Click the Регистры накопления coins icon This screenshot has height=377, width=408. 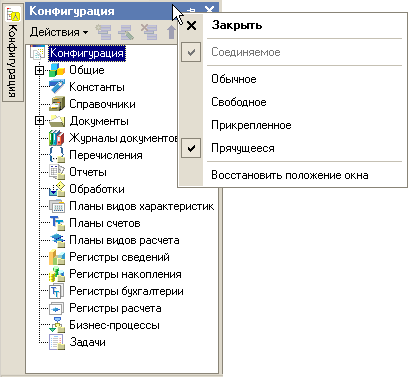[57, 274]
